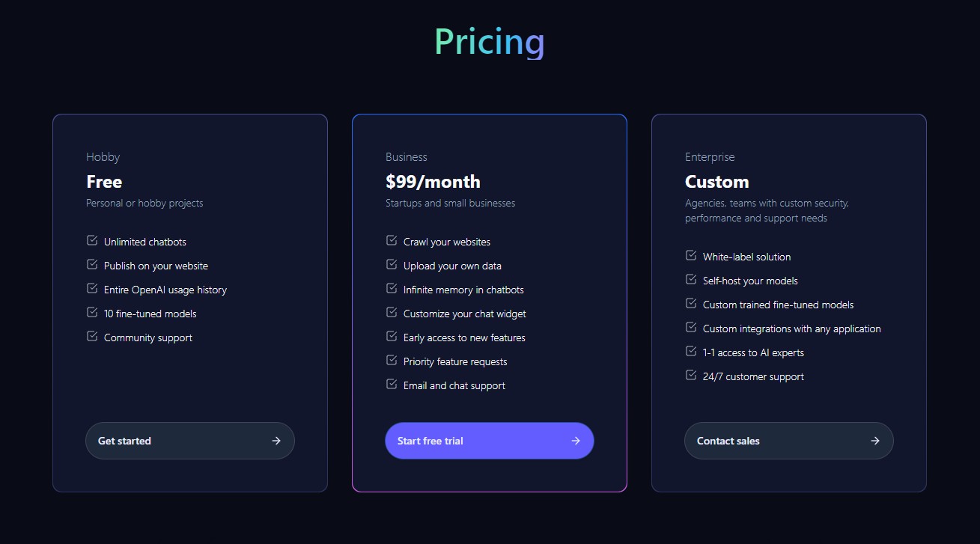Click checkmark icon beside Crawl your websites
The width and height of the screenshot is (980, 544).
pyautogui.click(x=392, y=241)
